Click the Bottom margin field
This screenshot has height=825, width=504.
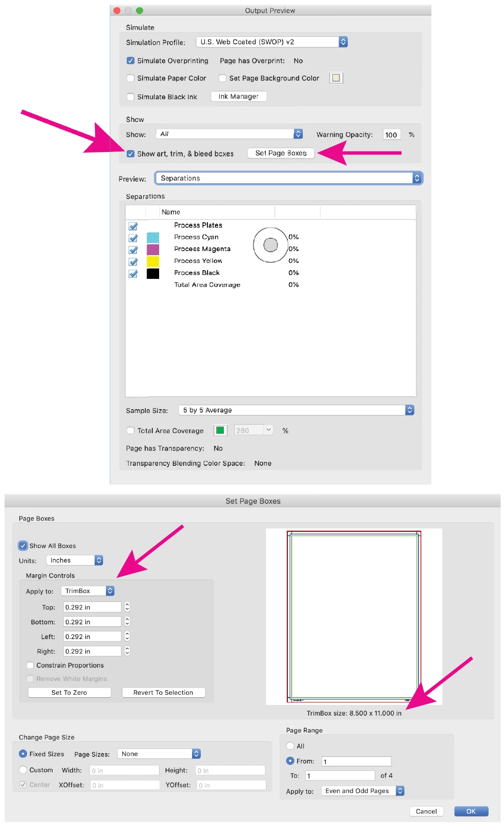pos(92,622)
